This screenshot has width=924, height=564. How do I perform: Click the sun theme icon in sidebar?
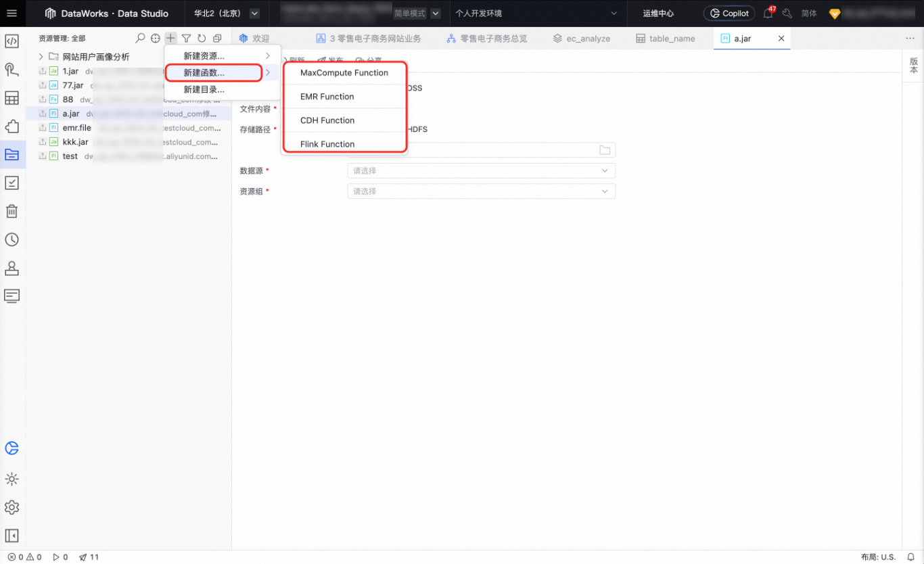tap(11, 479)
